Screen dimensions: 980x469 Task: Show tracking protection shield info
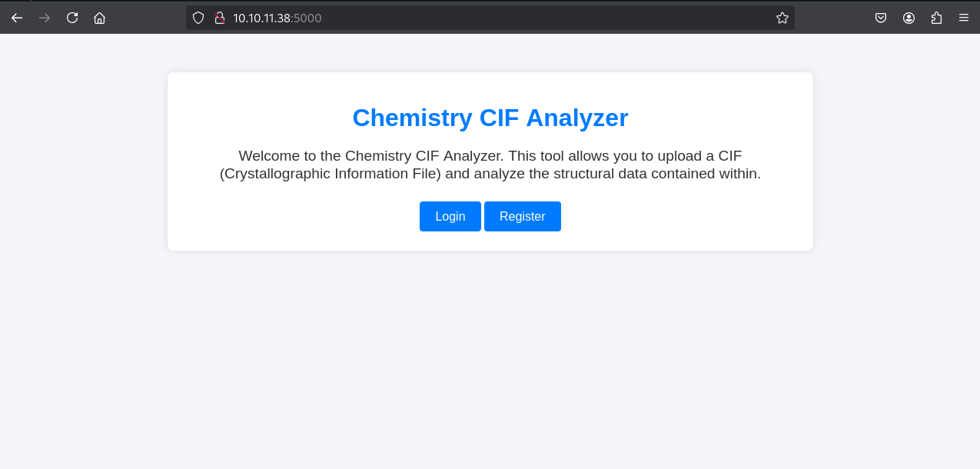click(x=198, y=18)
